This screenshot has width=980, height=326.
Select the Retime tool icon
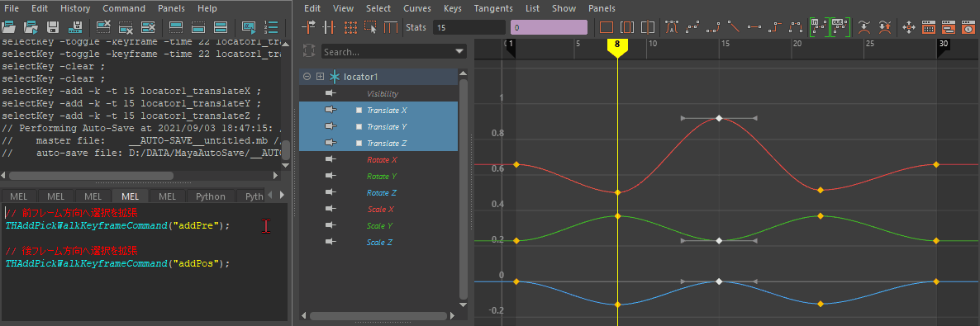[x=391, y=27]
